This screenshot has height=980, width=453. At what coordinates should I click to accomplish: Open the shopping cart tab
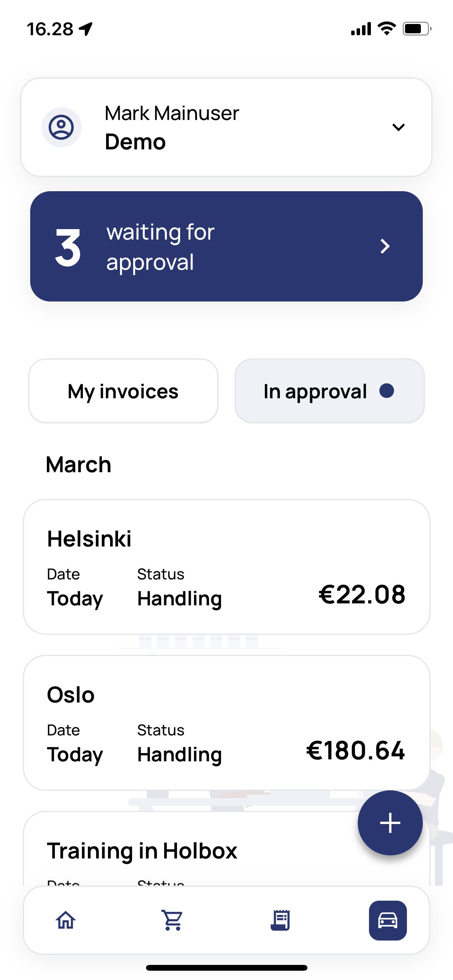(172, 920)
